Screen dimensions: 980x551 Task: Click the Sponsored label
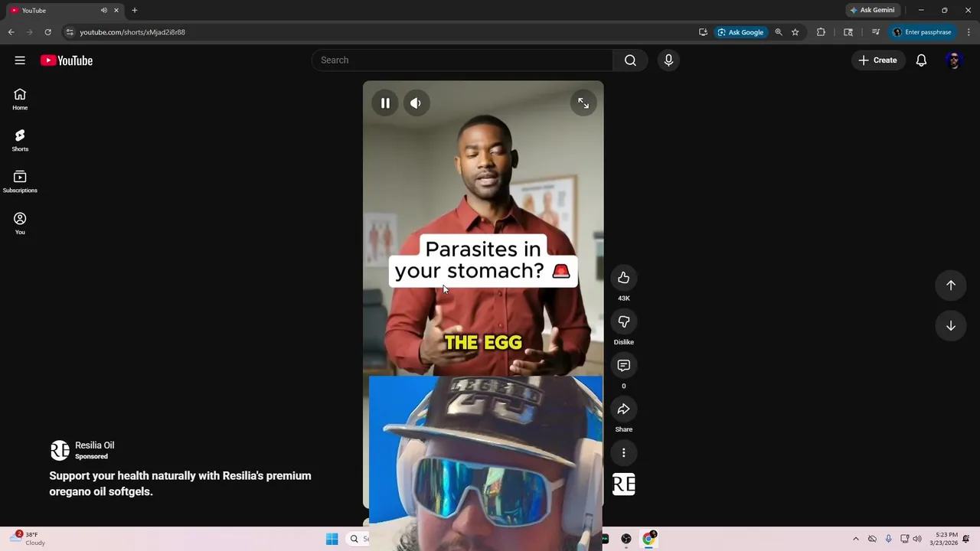91,457
